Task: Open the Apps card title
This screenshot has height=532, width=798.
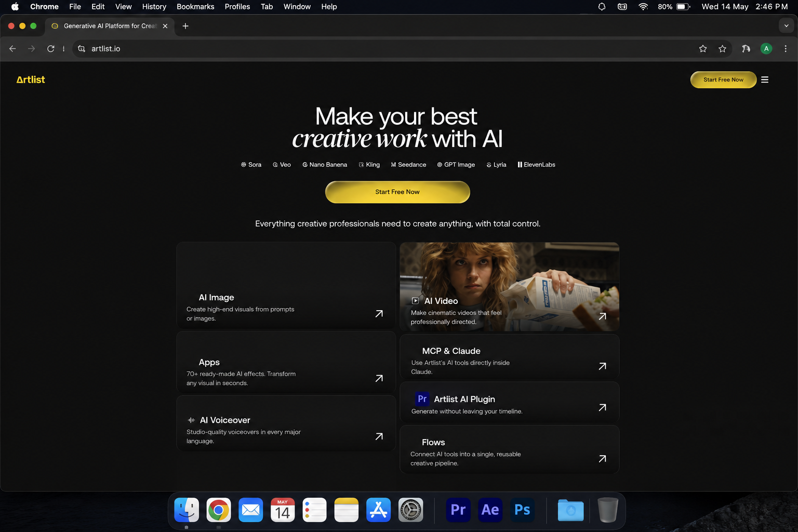Action: (x=209, y=362)
